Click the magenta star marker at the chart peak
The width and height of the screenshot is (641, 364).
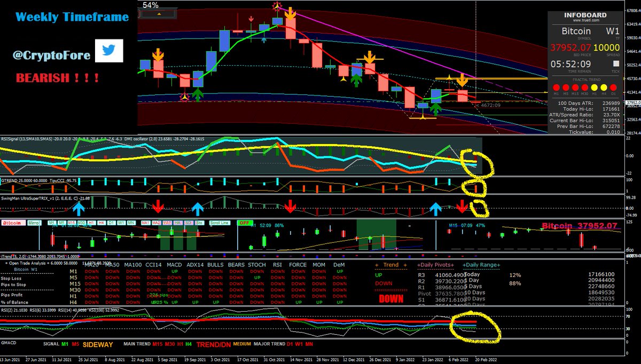pyautogui.click(x=277, y=6)
